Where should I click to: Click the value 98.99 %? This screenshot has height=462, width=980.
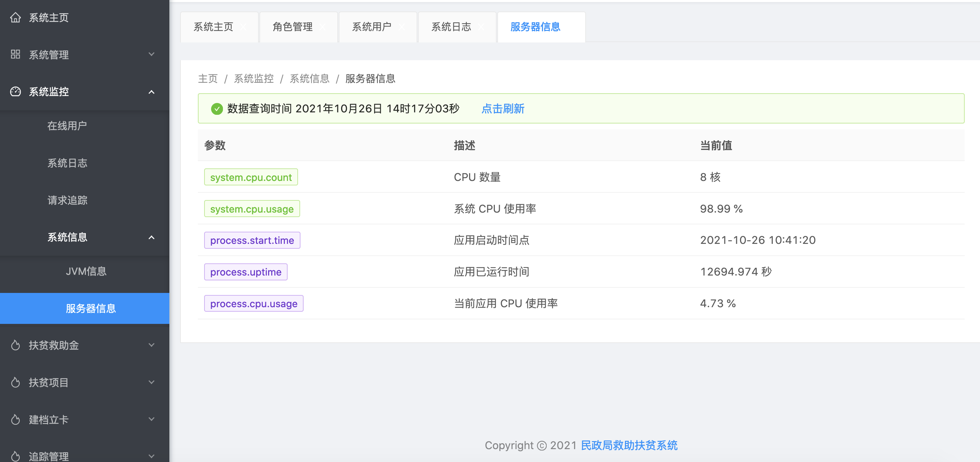[x=721, y=209]
